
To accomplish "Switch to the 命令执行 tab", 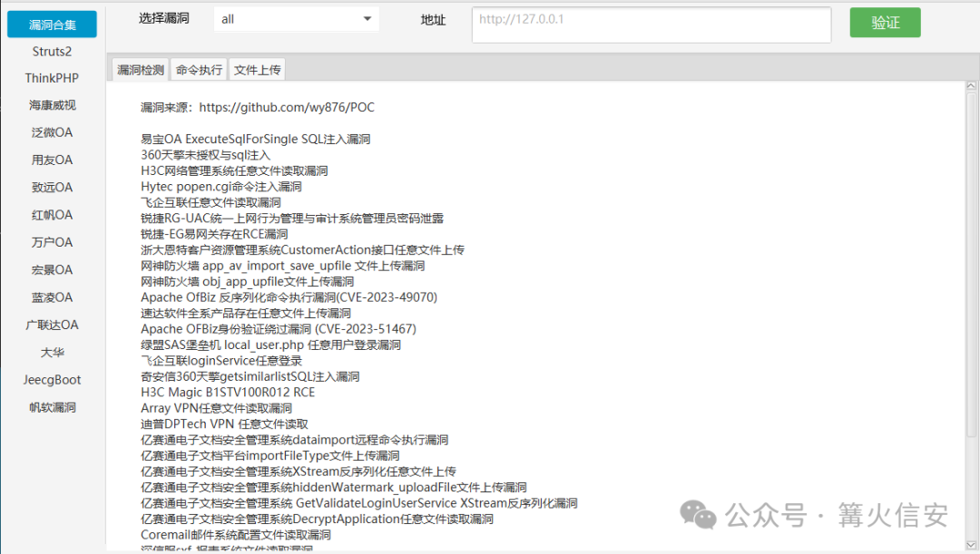I will (x=199, y=69).
